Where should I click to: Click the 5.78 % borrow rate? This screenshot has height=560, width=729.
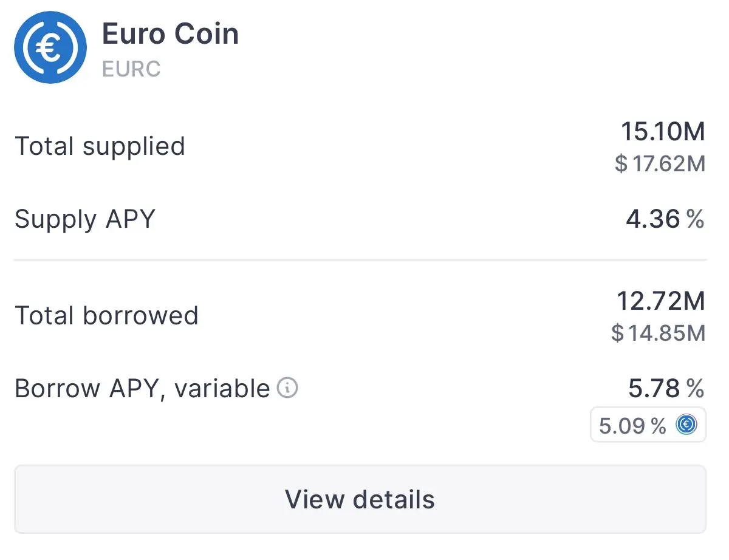(x=666, y=388)
